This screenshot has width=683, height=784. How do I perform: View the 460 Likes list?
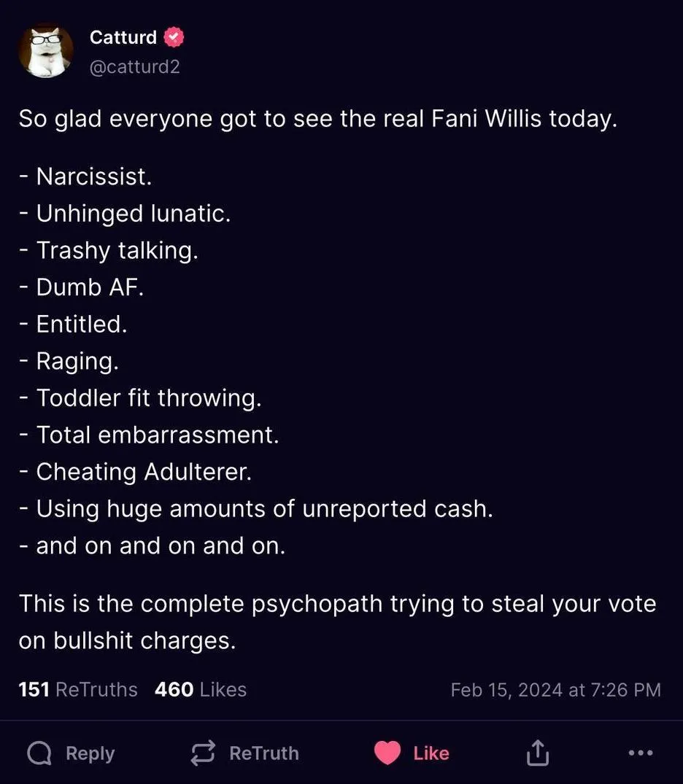tap(200, 689)
